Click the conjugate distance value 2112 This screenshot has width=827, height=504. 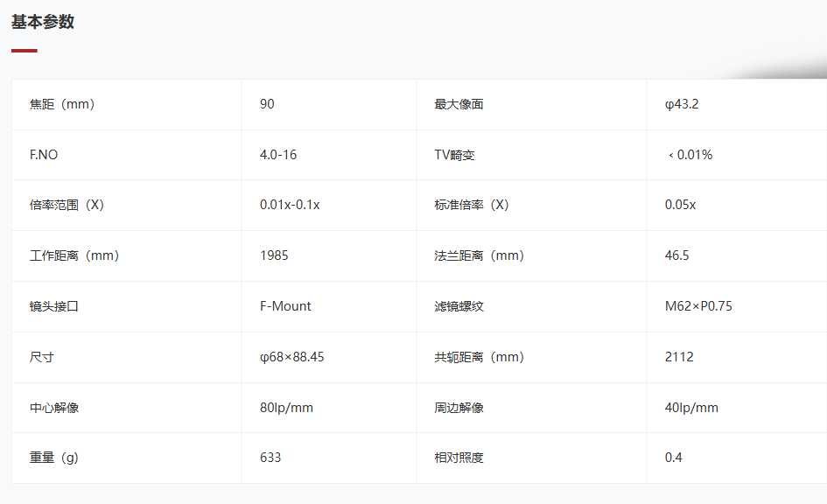click(x=679, y=357)
